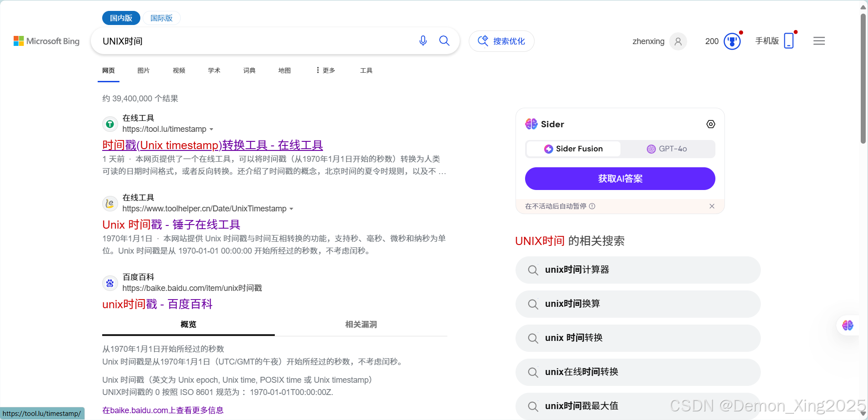
Task: Start voice search with microphone icon
Action: 423,41
